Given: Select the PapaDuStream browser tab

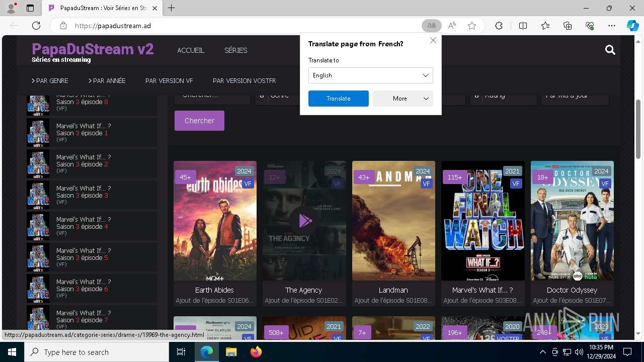Looking at the screenshot, I should (x=102, y=8).
